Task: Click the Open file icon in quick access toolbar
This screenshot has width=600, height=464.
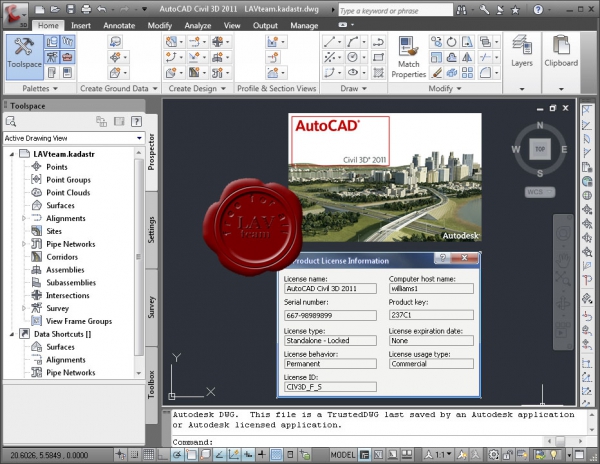Action: tap(55, 9)
